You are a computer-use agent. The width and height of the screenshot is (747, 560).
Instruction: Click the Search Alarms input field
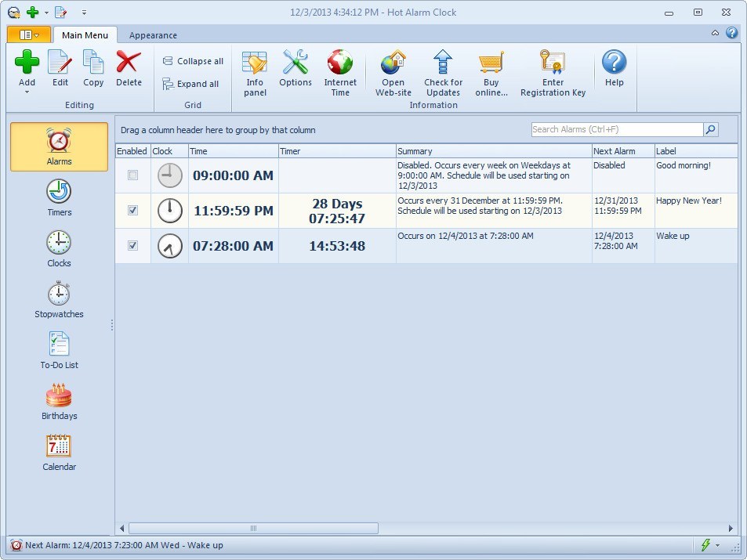616,129
